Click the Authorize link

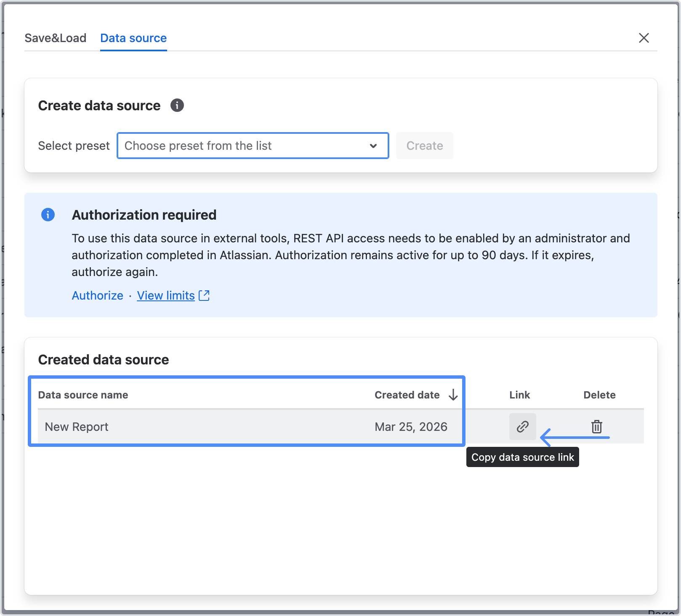click(98, 295)
